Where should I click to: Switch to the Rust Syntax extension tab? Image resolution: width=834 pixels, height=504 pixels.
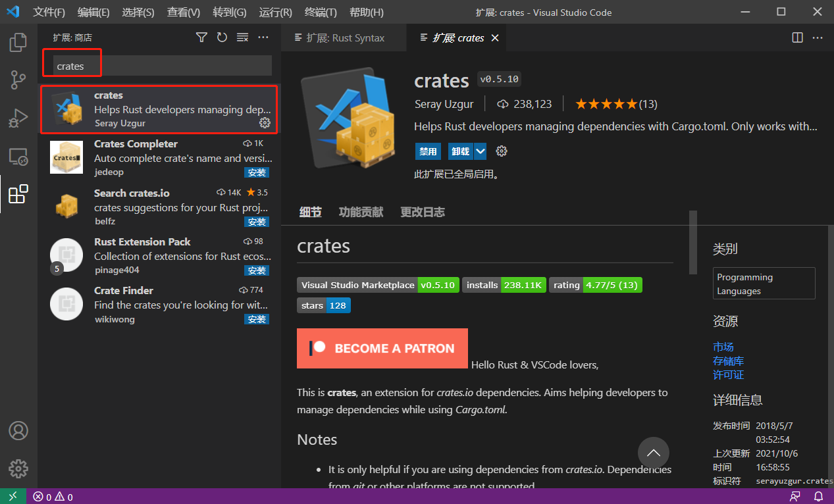[x=343, y=38]
